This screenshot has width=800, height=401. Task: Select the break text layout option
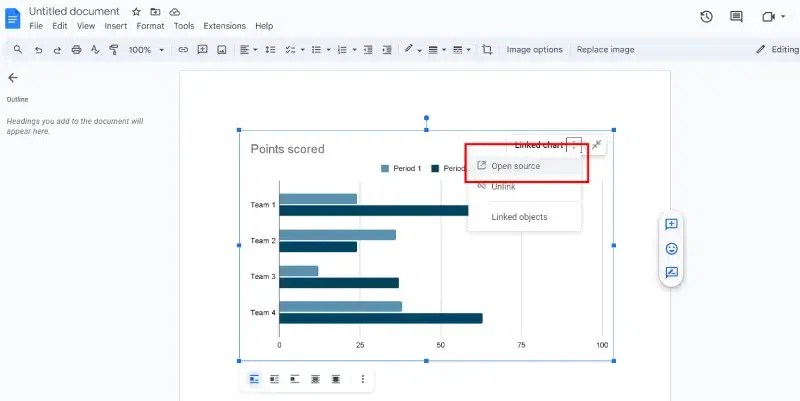click(295, 379)
